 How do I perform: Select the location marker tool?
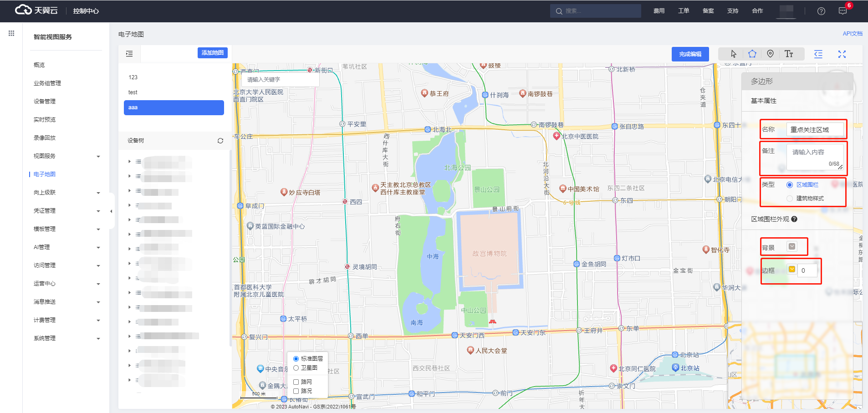[770, 54]
